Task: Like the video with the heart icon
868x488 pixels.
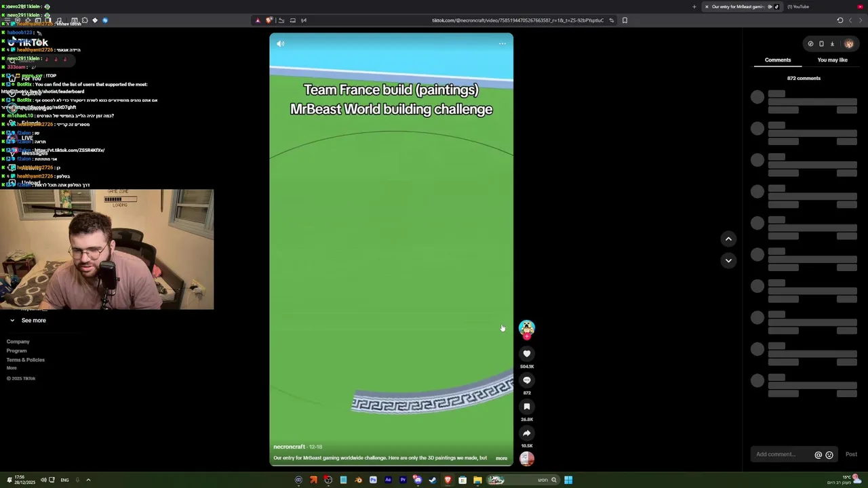Action: [527, 354]
